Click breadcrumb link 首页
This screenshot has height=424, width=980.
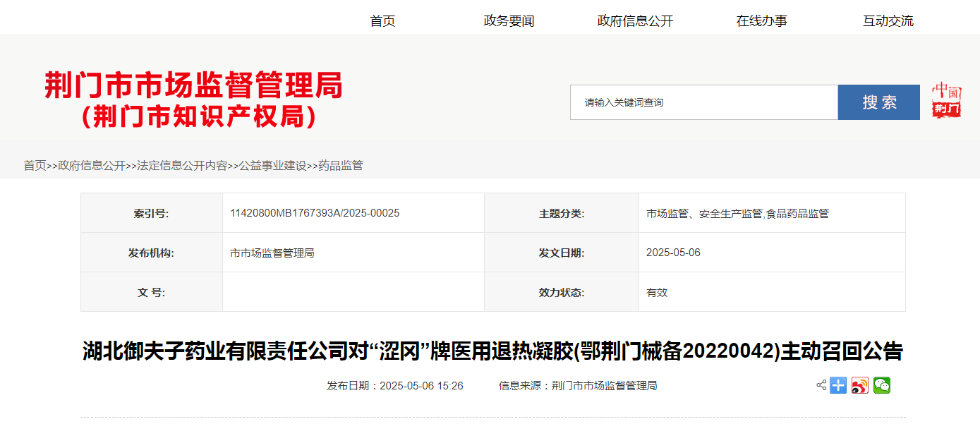35,166
